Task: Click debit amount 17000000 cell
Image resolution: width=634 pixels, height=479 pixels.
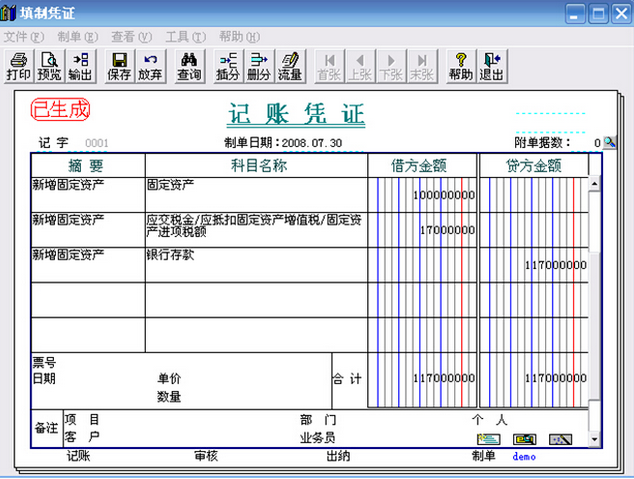Action: click(422, 230)
